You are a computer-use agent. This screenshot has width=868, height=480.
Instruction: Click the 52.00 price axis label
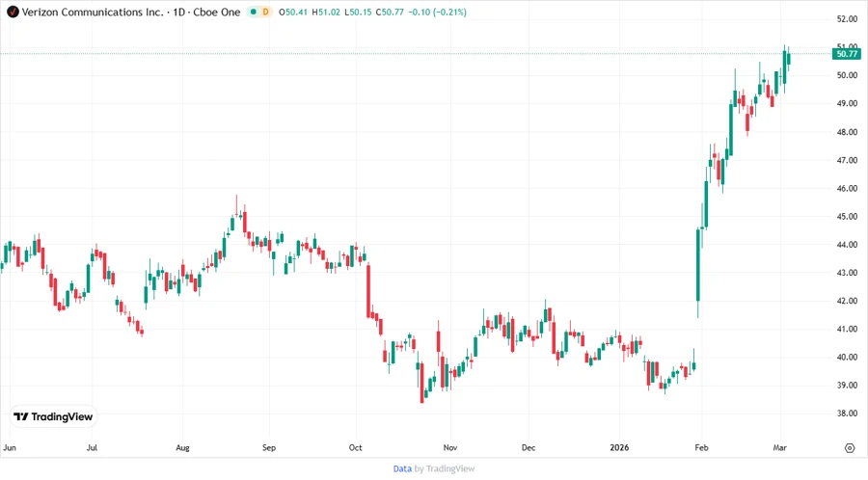coord(847,19)
